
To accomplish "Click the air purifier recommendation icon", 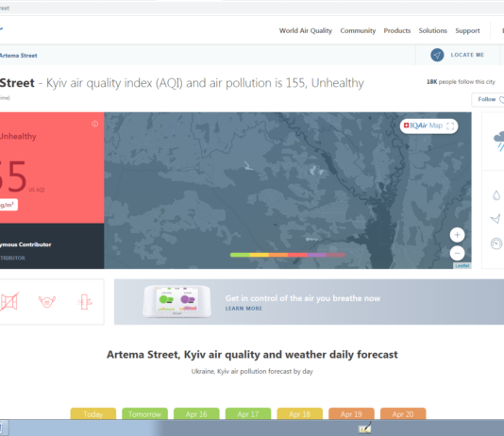I will [x=85, y=302].
